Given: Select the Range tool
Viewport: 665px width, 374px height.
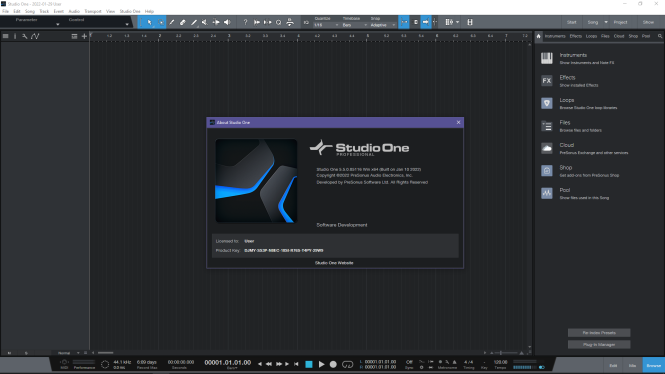Looking at the screenshot, I should pyautogui.click(x=161, y=22).
